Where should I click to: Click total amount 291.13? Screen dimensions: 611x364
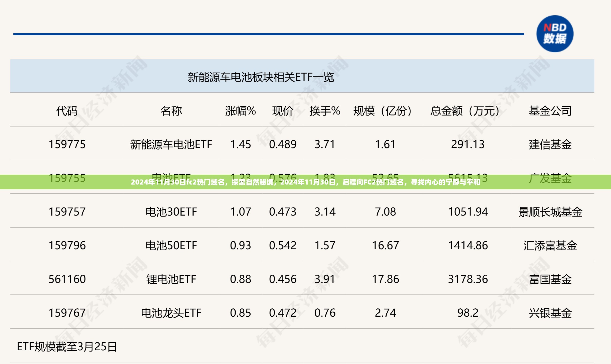pos(467,144)
